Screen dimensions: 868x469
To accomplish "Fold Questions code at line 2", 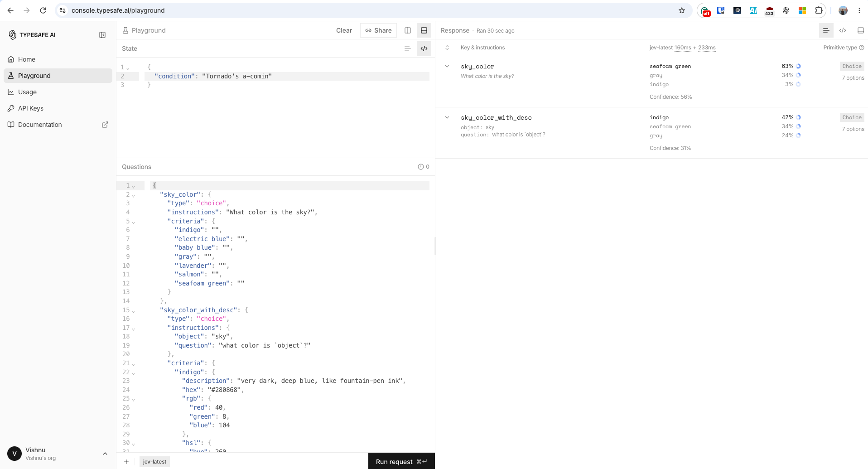I will click(x=134, y=195).
